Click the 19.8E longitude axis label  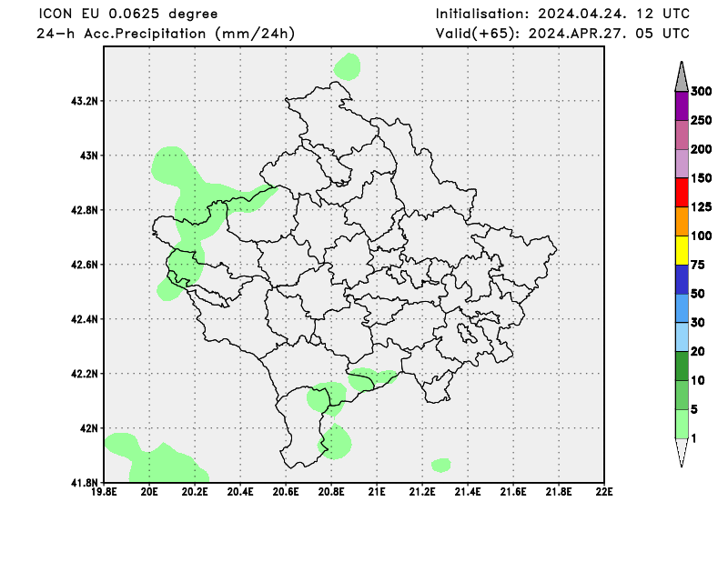click(104, 492)
